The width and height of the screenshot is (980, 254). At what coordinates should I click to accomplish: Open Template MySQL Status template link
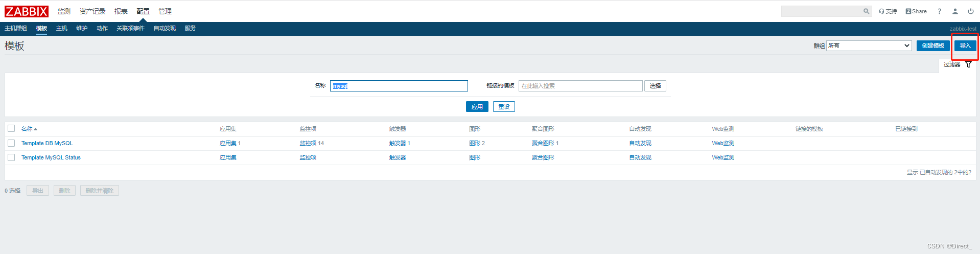click(x=51, y=157)
